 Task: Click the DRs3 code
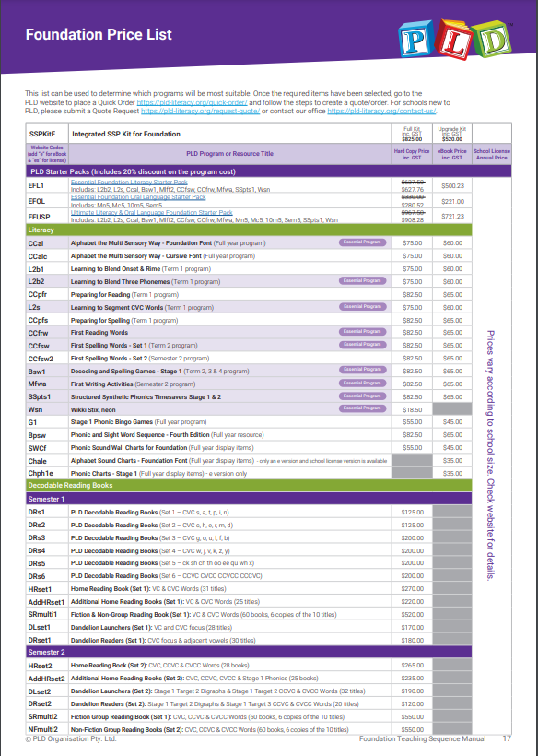tap(37, 537)
